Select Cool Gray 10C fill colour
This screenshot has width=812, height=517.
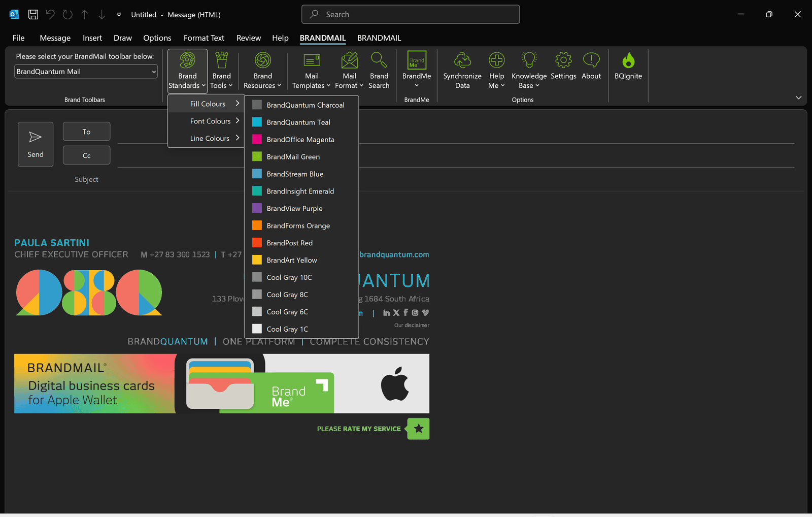coord(301,277)
